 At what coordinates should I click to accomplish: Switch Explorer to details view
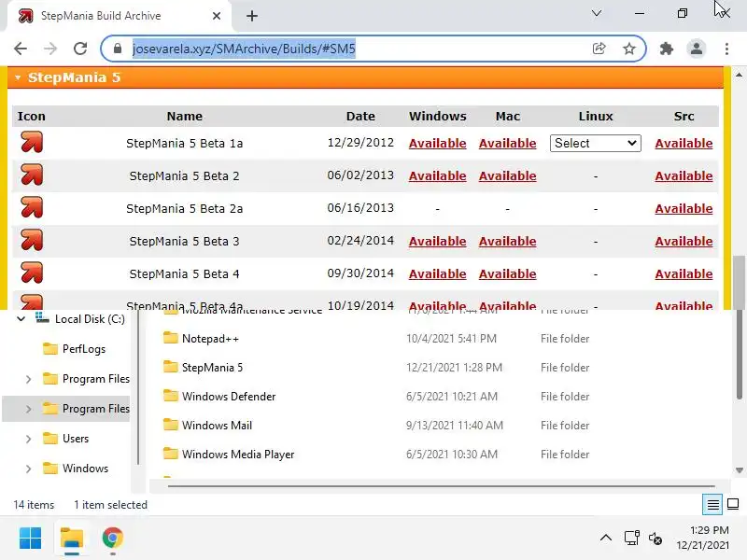[x=712, y=504]
